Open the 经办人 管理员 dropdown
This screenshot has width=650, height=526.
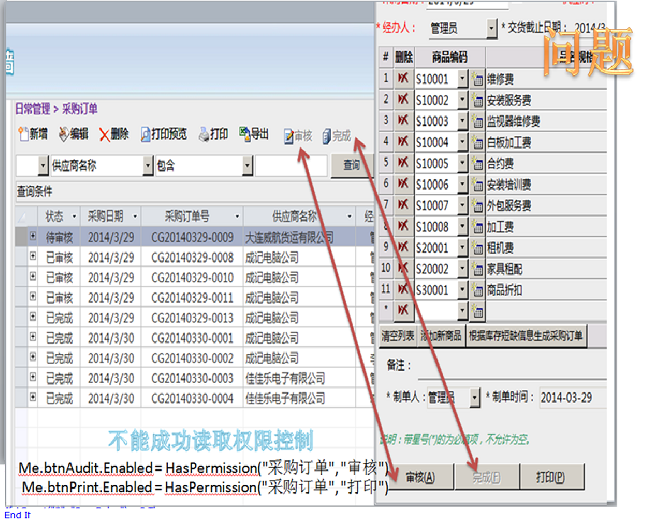pos(492,28)
